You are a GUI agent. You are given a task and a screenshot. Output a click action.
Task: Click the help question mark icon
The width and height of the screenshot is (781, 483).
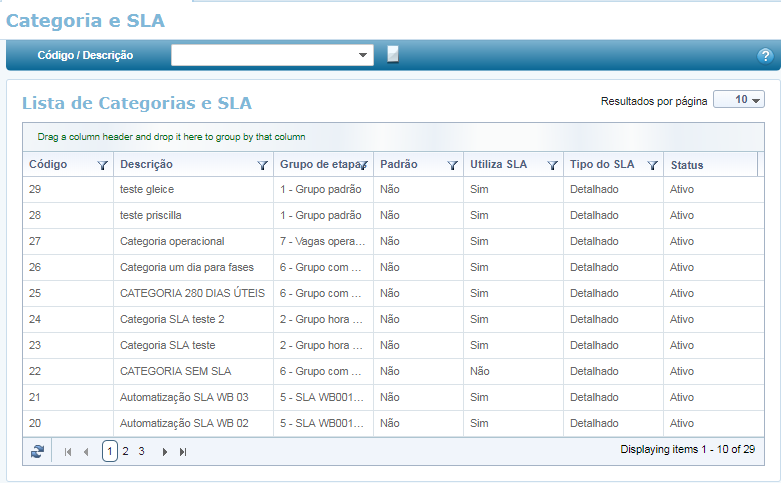point(765,56)
